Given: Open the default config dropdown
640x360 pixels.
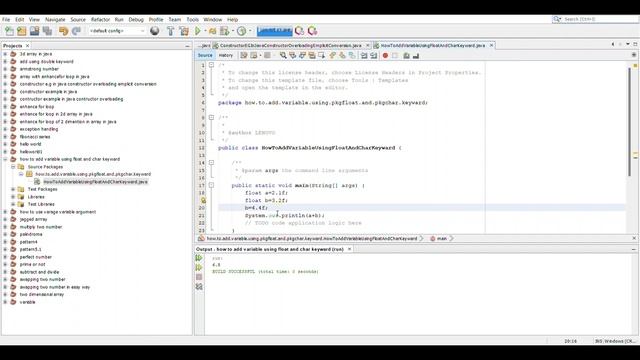Looking at the screenshot, I should 117,31.
